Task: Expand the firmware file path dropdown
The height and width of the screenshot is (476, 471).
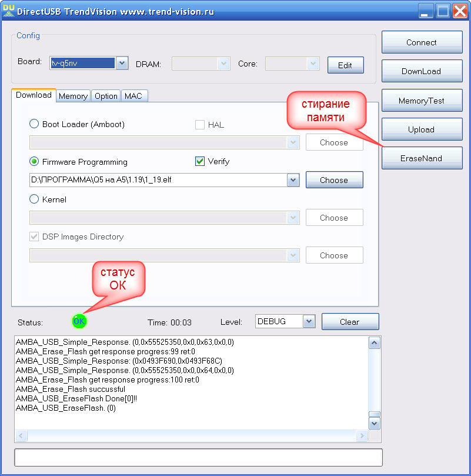Action: point(293,181)
